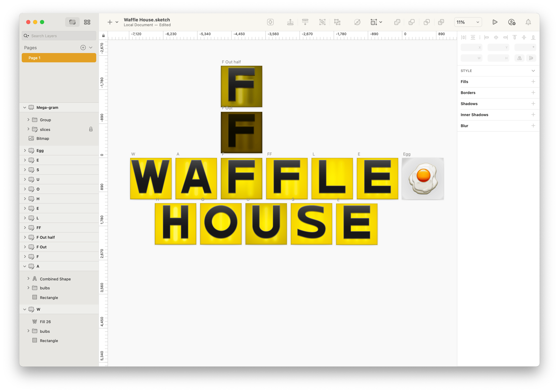This screenshot has width=559, height=392.
Task: Open the 11% zoom dropdown
Action: click(468, 22)
